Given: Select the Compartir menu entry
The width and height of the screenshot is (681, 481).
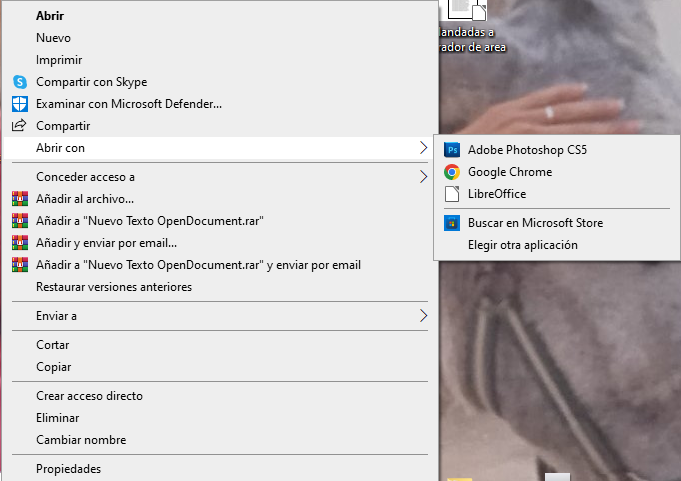Looking at the screenshot, I should (x=221, y=126).
